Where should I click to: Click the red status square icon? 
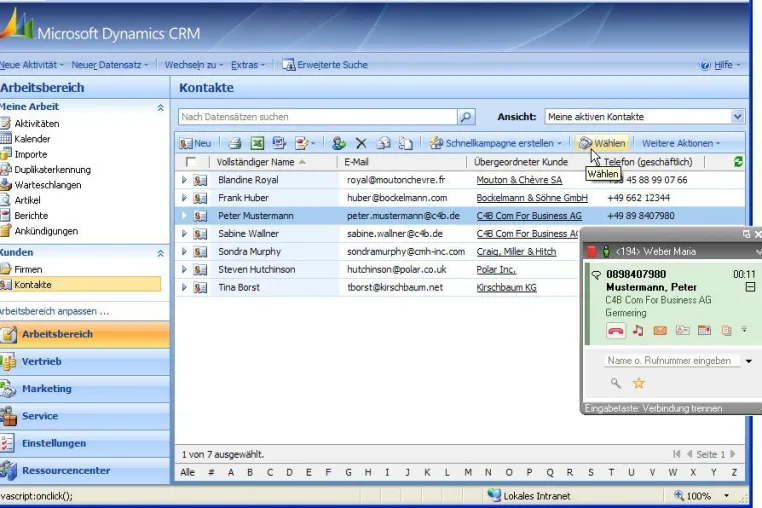tap(591, 251)
